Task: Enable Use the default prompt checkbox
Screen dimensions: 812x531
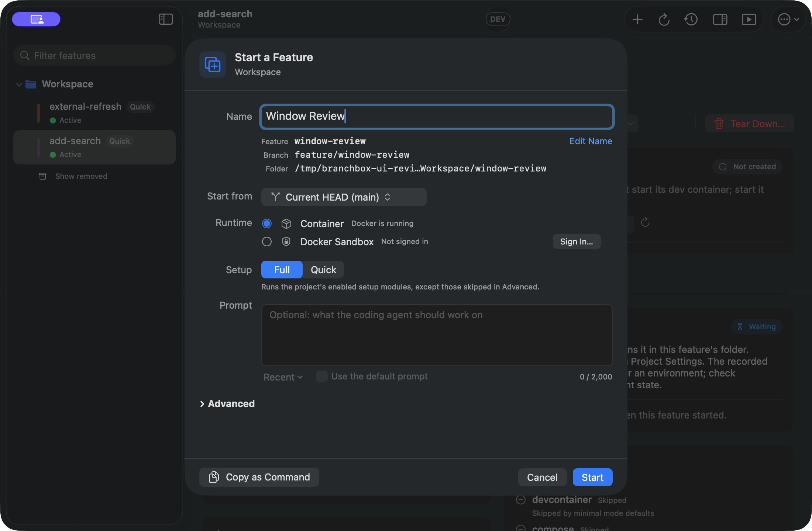Action: [x=322, y=376]
